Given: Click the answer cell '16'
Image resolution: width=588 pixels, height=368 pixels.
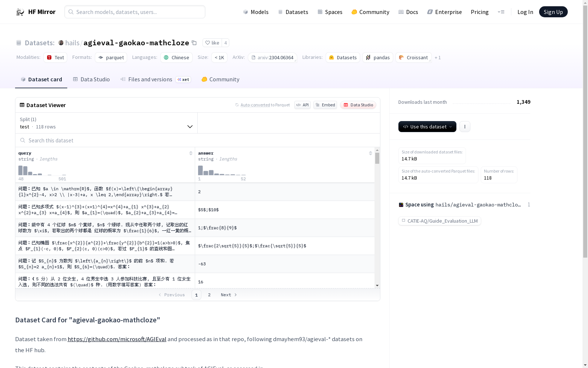Looking at the screenshot, I should pos(285,281).
